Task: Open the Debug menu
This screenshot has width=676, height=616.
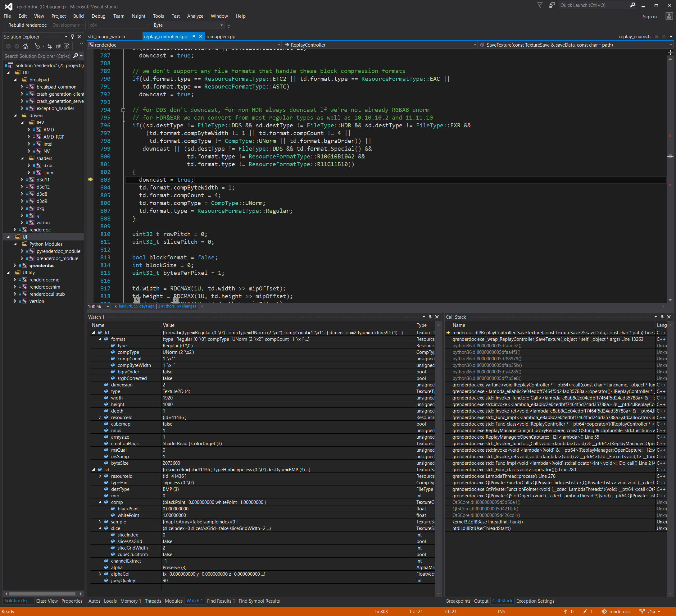Action: point(98,16)
